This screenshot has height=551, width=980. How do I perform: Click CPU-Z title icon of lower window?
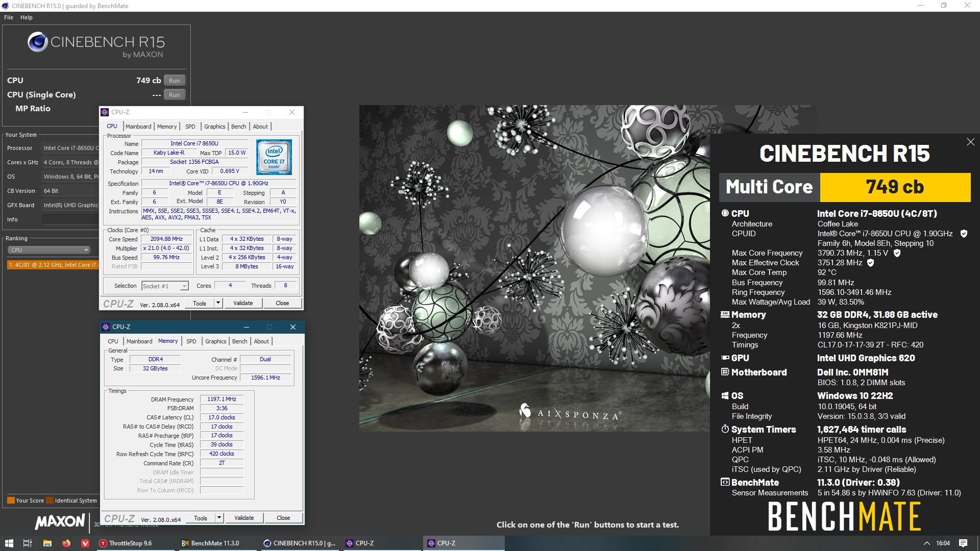pos(106,327)
